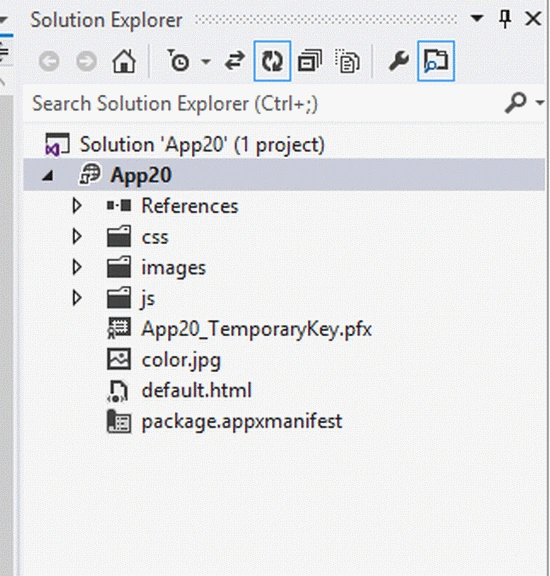Click the Home icon in Solution Explorer toolbar
The width and height of the screenshot is (550, 576).
(124, 61)
